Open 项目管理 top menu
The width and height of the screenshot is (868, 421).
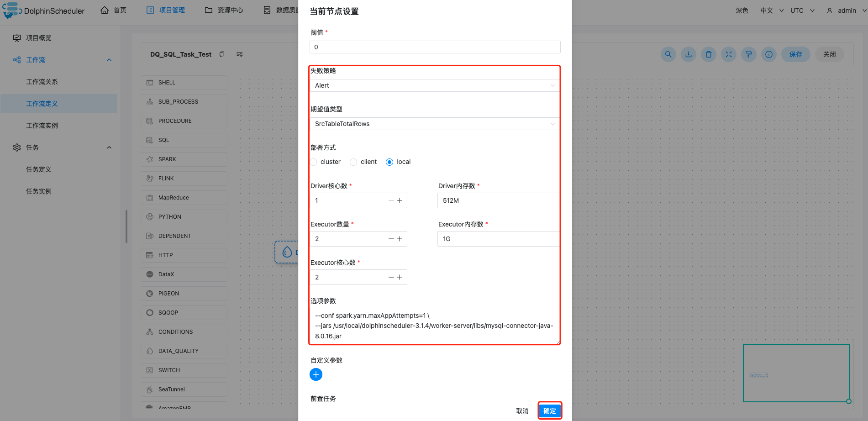point(166,10)
